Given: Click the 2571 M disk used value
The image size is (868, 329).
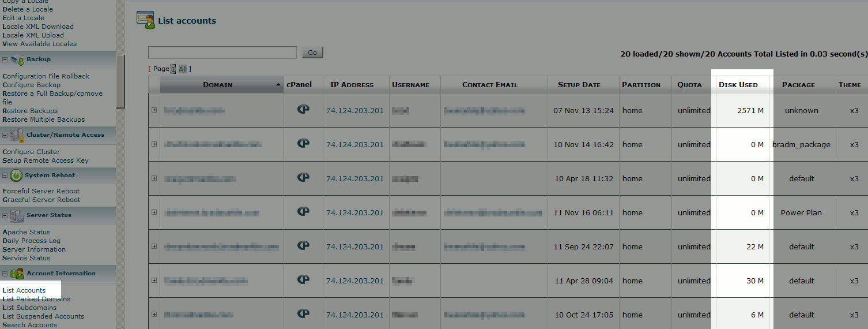Looking at the screenshot, I should click(750, 110).
